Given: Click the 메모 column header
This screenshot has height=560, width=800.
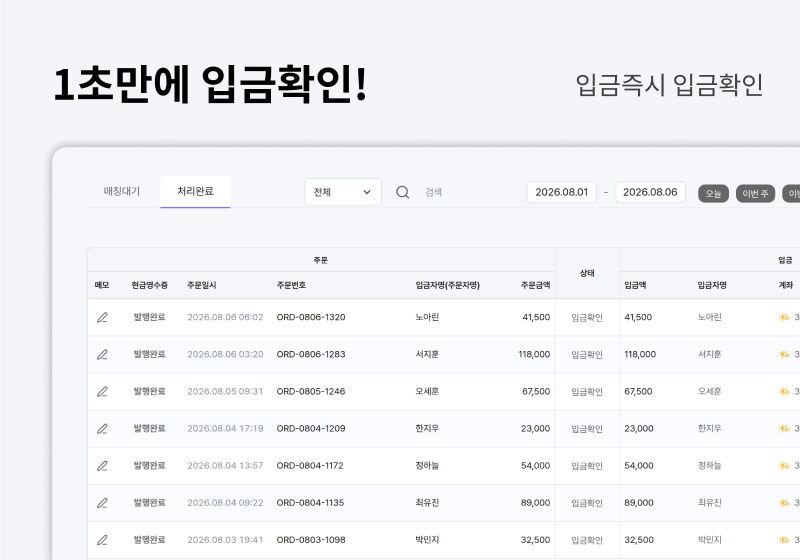Looking at the screenshot, I should pyautogui.click(x=102, y=285).
